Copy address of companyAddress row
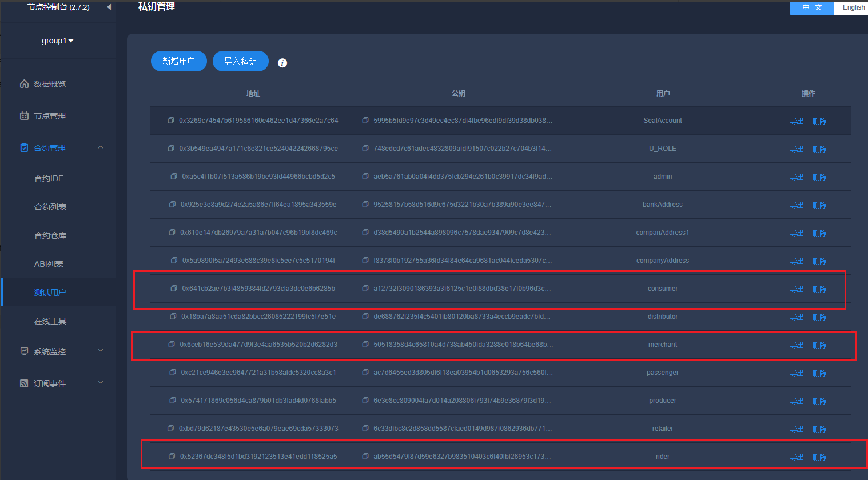 174,261
